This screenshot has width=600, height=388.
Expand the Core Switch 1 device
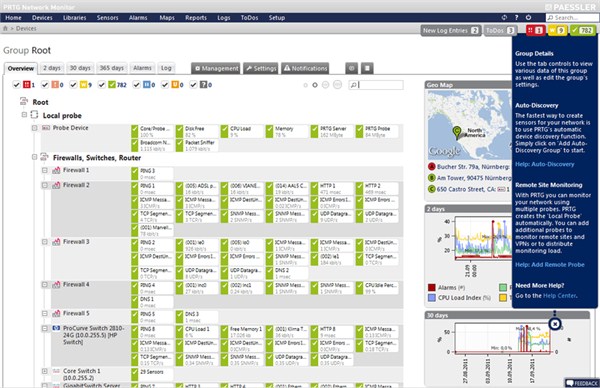pyautogui.click(x=45, y=371)
